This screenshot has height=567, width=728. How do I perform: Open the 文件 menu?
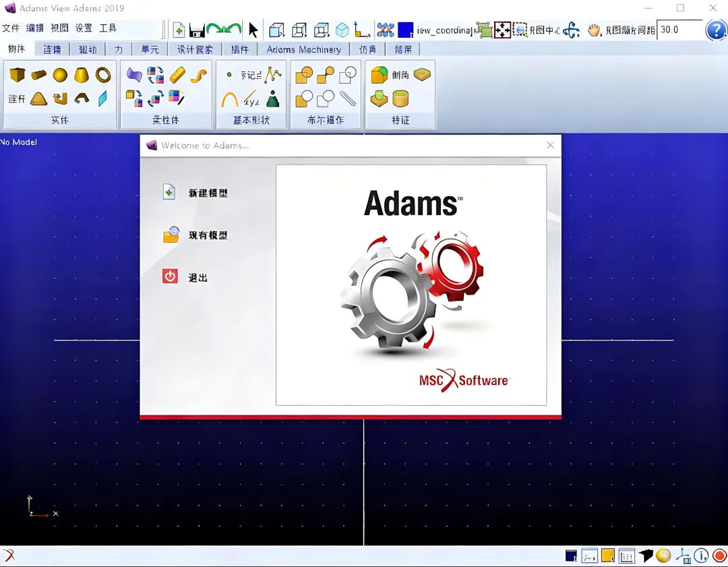click(x=11, y=28)
